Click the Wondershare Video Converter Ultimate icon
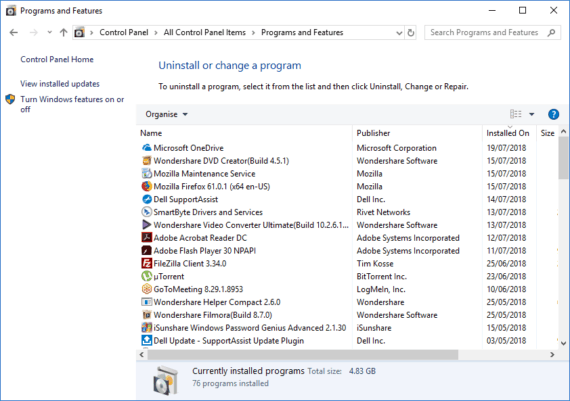 [146, 225]
